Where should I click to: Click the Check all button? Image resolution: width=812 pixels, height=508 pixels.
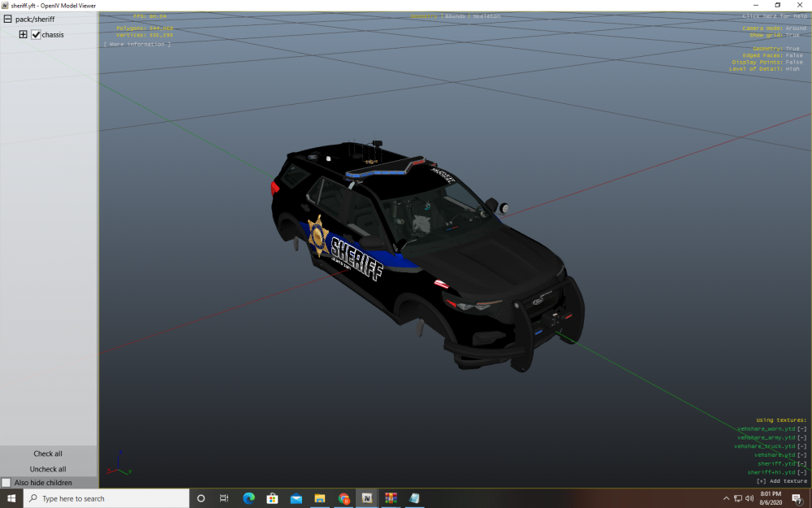coord(48,454)
